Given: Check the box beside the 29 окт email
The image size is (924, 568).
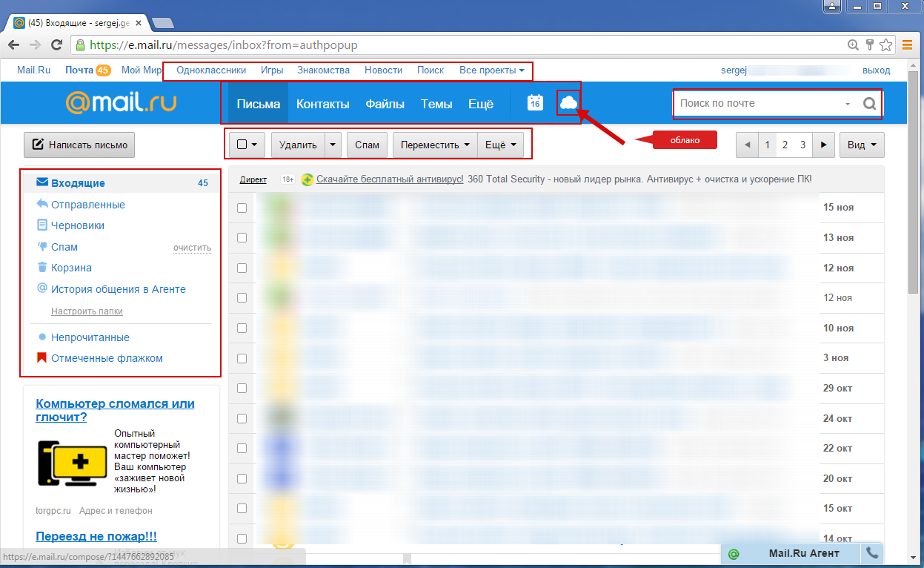Looking at the screenshot, I should coord(242,389).
